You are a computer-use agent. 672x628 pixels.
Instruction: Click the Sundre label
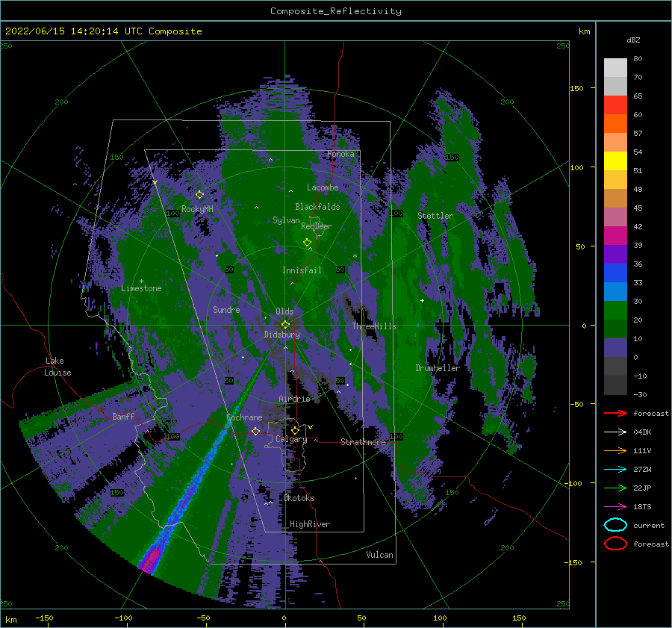(x=226, y=309)
